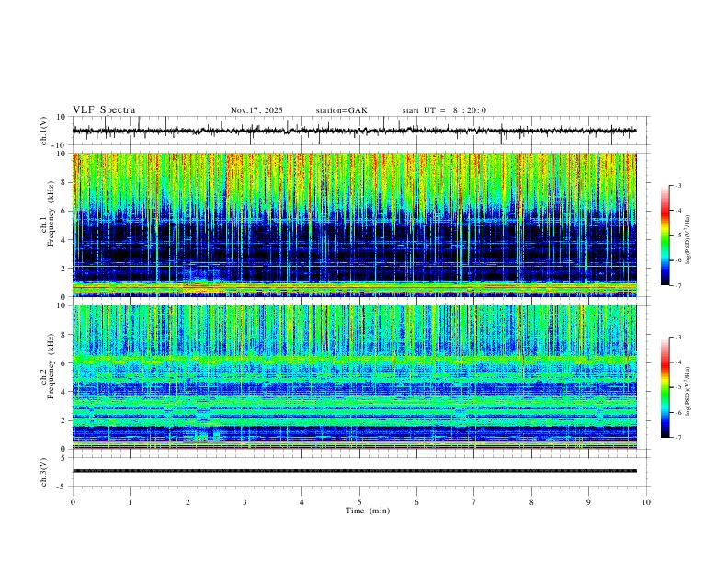This screenshot has height=563, width=728.
Task: Click time axis tick label "5"
Action: 359,502
